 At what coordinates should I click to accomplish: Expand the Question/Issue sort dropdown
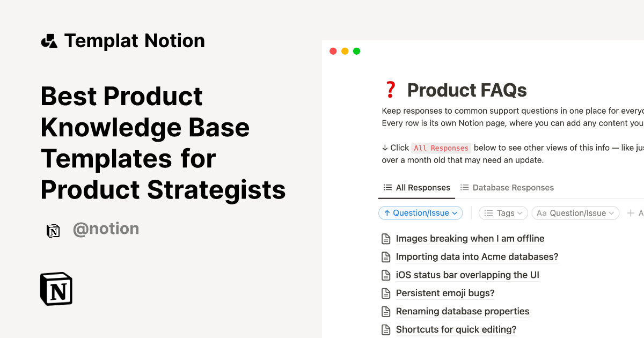click(x=420, y=213)
